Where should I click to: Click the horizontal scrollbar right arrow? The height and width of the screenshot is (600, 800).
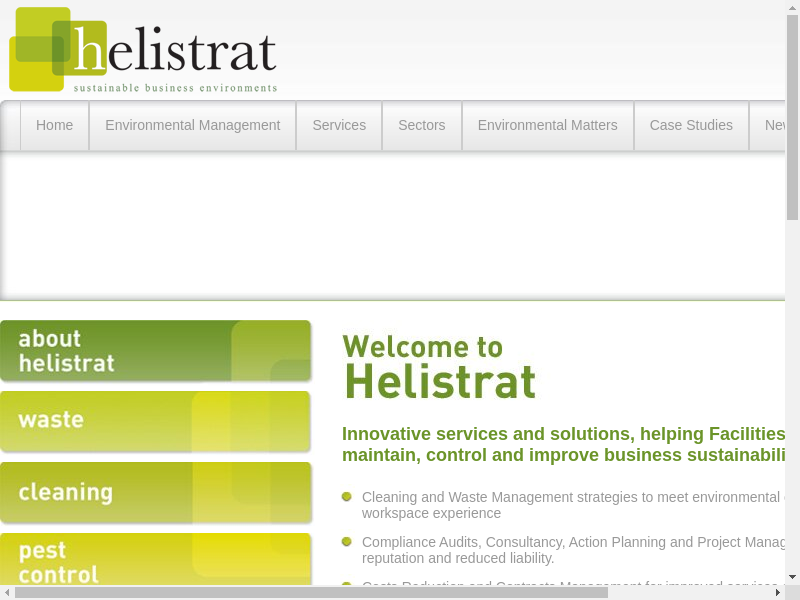(777, 592)
